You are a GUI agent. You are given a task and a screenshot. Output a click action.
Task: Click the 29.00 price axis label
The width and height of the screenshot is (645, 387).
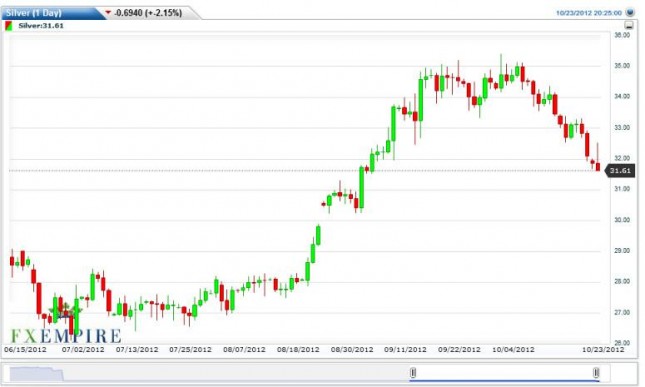622,250
